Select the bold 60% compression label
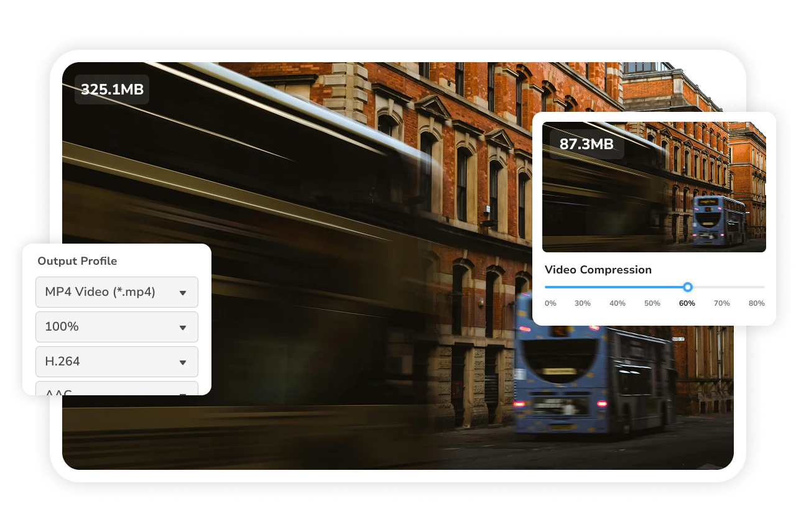796x532 pixels. tap(687, 303)
